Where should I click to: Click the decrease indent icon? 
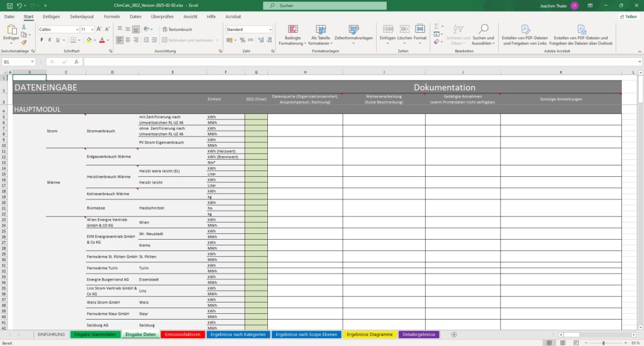pyautogui.click(x=146, y=40)
